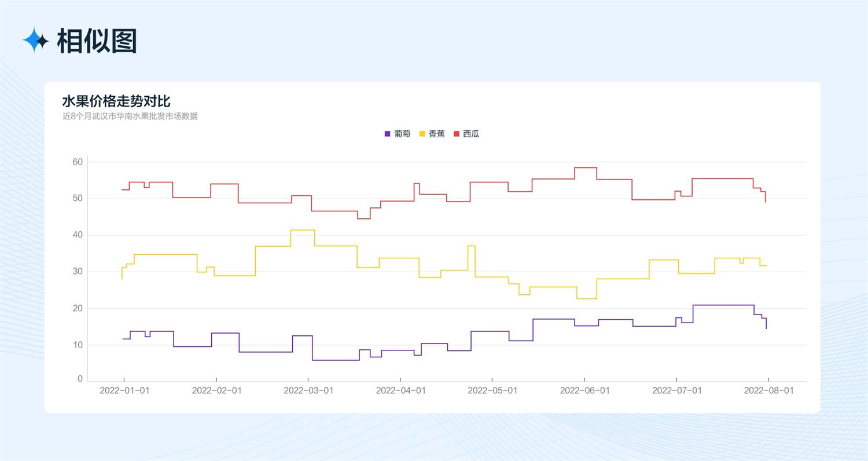Viewport: 868px width, 461px height.
Task: Click the subtitle about 武汉市华南水果批发市场数据
Action: point(130,116)
